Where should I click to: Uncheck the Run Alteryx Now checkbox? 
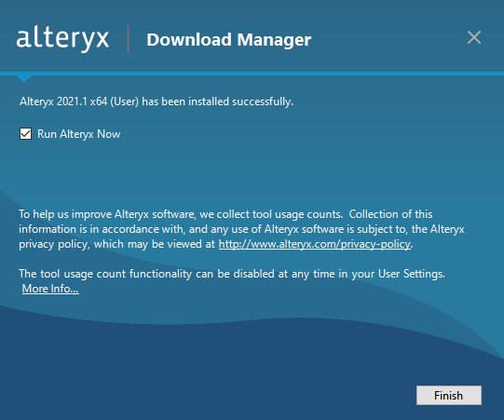click(x=25, y=134)
